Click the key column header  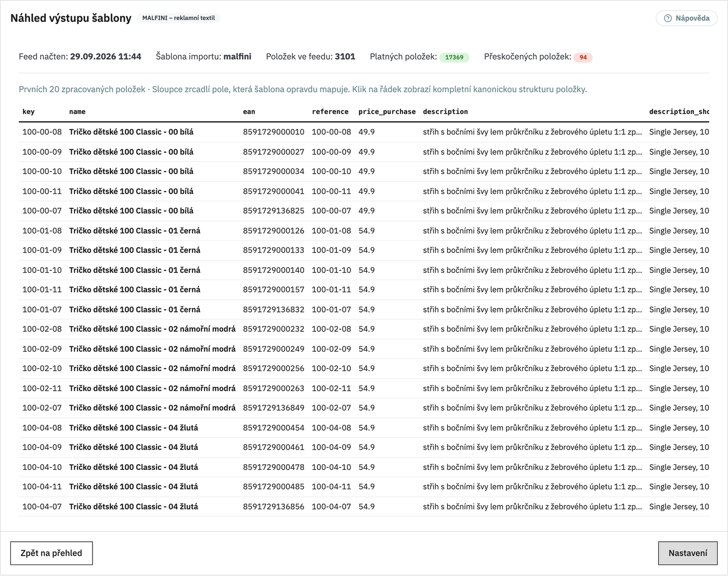(29, 112)
